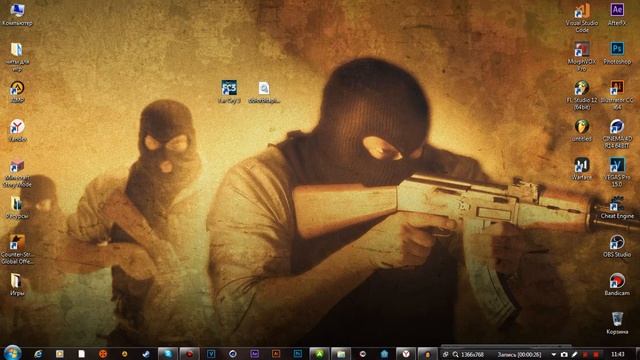Open the OBS Studio desktop shortcut
The width and height of the screenshot is (640, 360).
coord(617,246)
